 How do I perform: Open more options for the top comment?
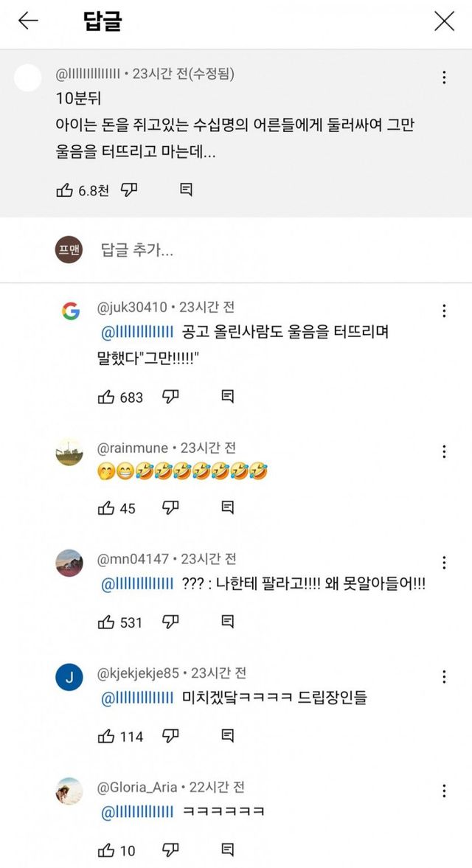pos(444,77)
